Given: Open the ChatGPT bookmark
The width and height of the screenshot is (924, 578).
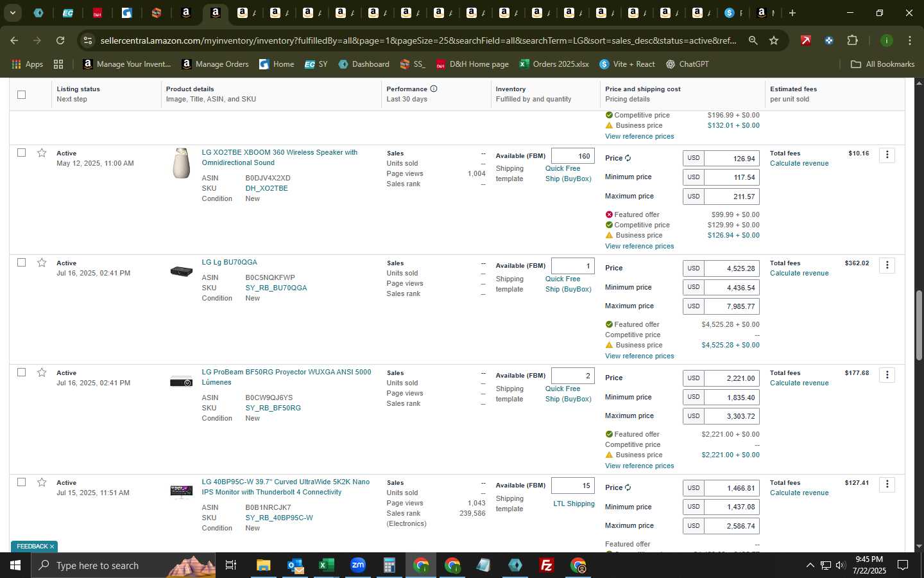Looking at the screenshot, I should 687,64.
